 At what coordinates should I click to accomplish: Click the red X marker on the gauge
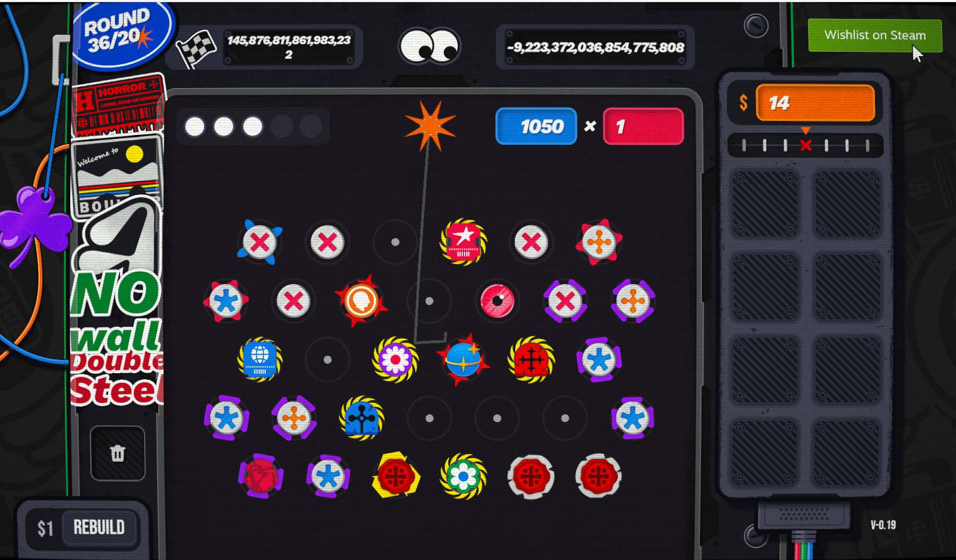pyautogui.click(x=805, y=145)
